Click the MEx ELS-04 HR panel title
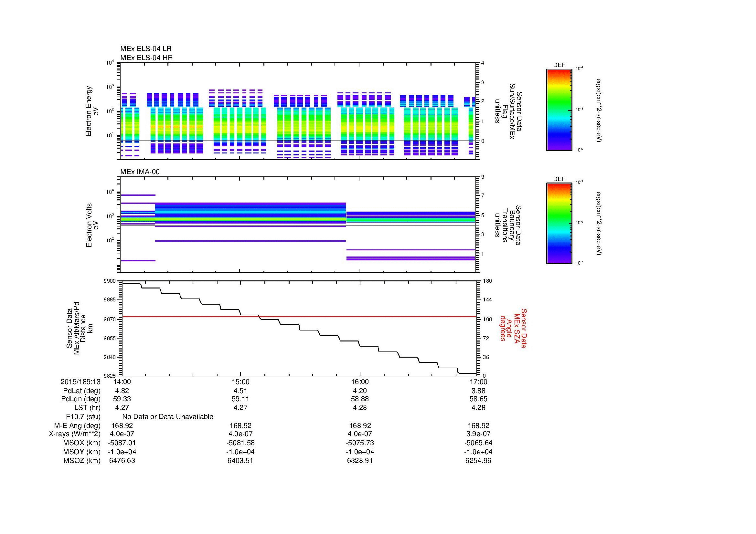 click(146, 58)
